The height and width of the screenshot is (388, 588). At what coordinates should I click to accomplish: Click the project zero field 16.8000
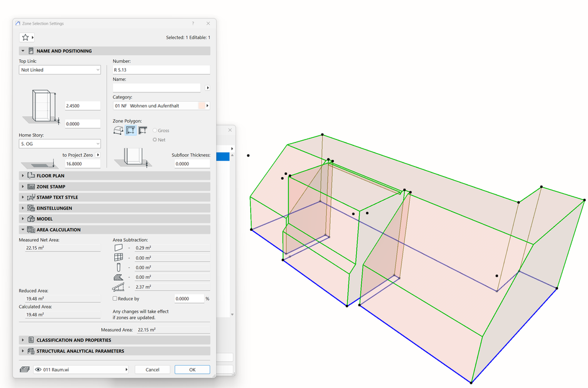82,164
